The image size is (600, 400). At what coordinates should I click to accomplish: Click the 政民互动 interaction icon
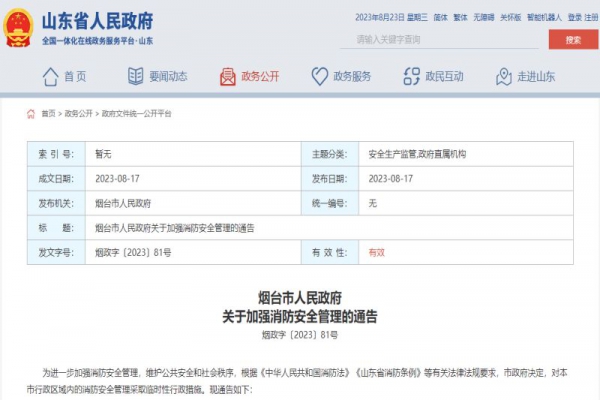[410, 76]
